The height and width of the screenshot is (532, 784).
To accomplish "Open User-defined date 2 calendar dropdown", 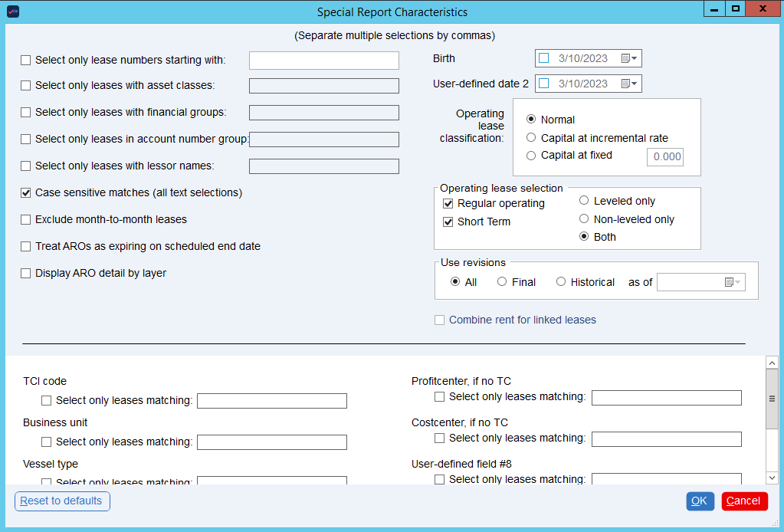I will (629, 84).
